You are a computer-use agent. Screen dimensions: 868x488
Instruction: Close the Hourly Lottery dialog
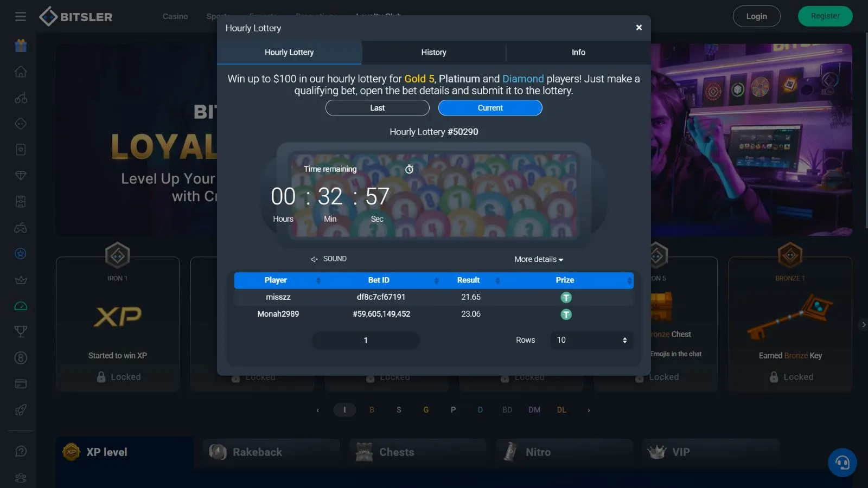click(x=639, y=28)
